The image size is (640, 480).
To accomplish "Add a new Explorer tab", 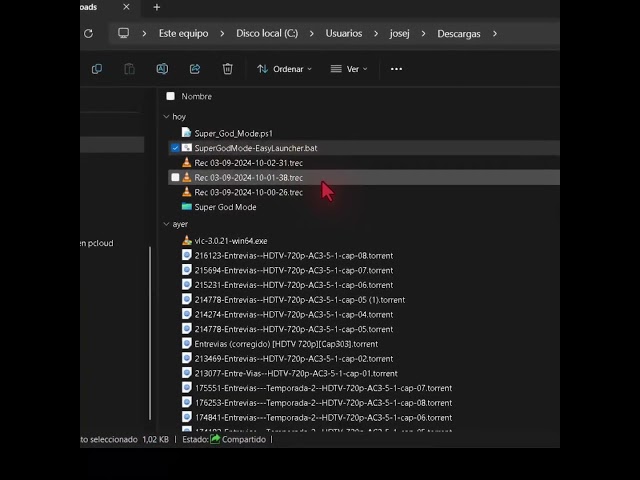I will [157, 7].
